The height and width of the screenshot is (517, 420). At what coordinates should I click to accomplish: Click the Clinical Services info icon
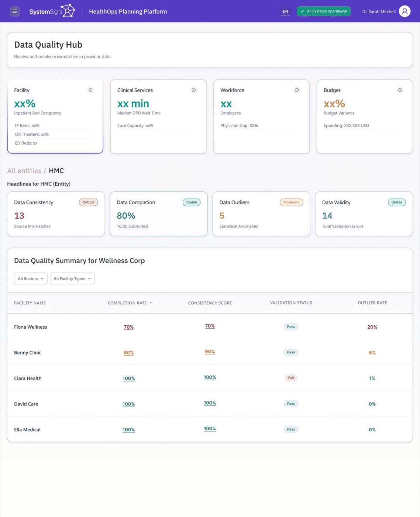pos(193,90)
